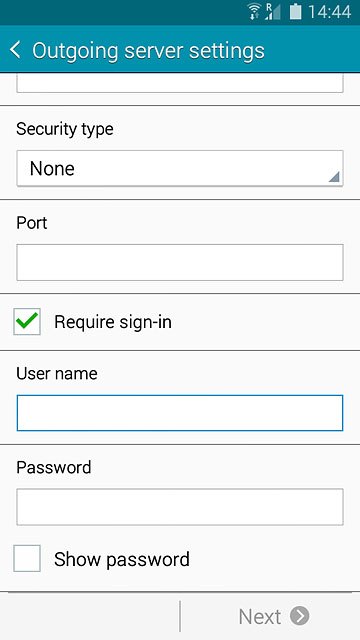Tap the Outgoing server settings title
Screen dimensions: 360x640
[x=148, y=51]
